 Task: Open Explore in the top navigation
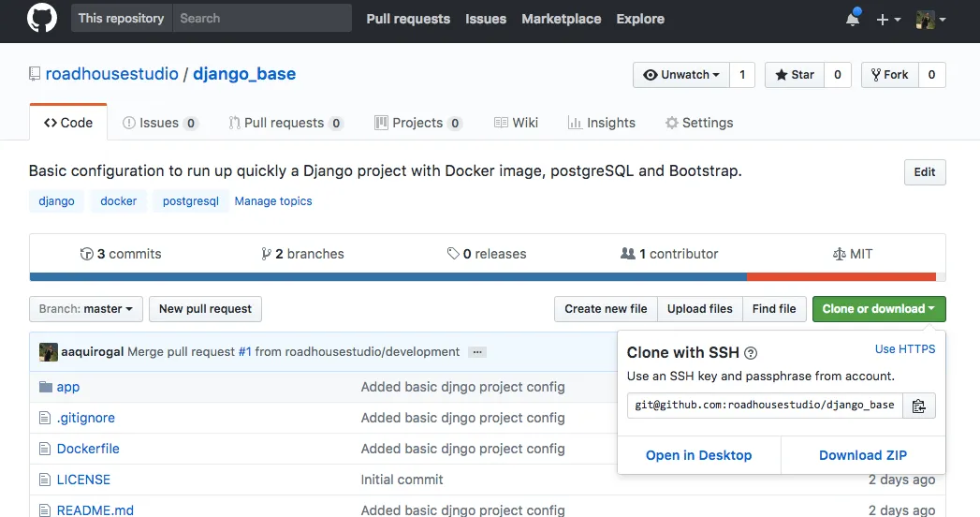point(640,19)
